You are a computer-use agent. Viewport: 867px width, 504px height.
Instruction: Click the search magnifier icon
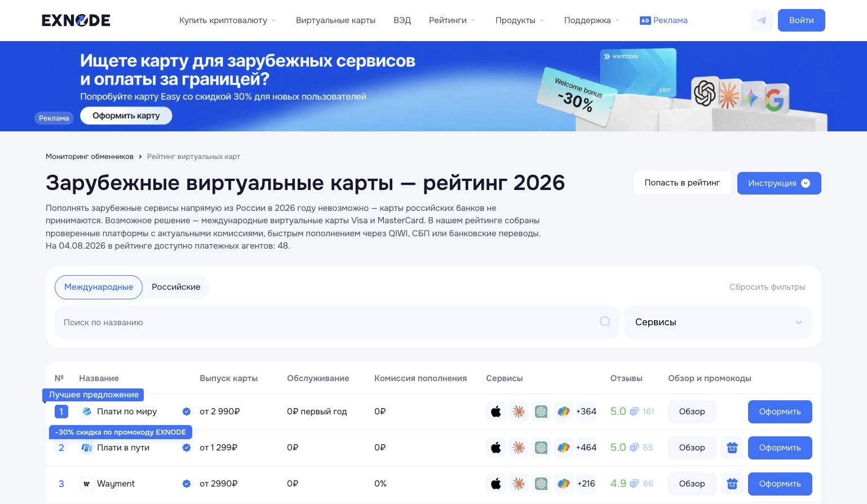coord(605,321)
